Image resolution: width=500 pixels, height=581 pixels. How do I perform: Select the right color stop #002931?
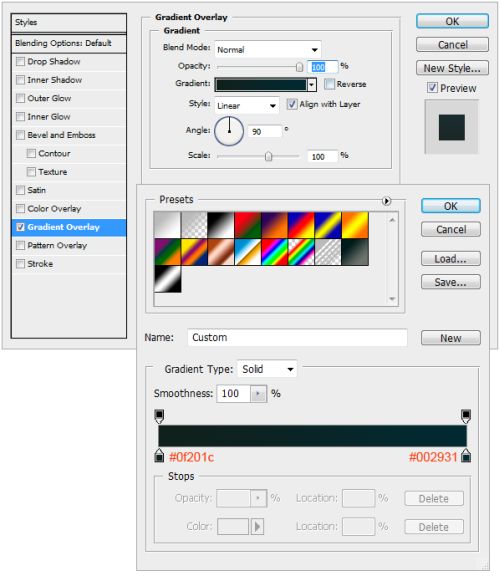[466, 455]
